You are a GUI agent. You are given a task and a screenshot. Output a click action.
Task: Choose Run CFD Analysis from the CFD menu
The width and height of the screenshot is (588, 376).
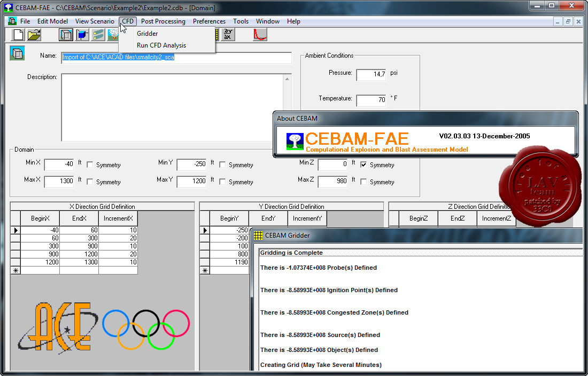click(x=167, y=45)
